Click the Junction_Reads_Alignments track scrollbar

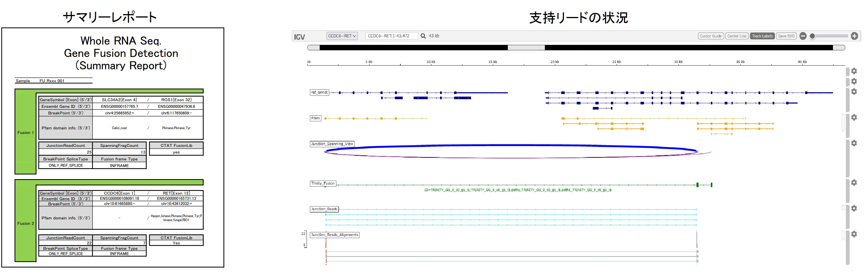[x=843, y=235]
